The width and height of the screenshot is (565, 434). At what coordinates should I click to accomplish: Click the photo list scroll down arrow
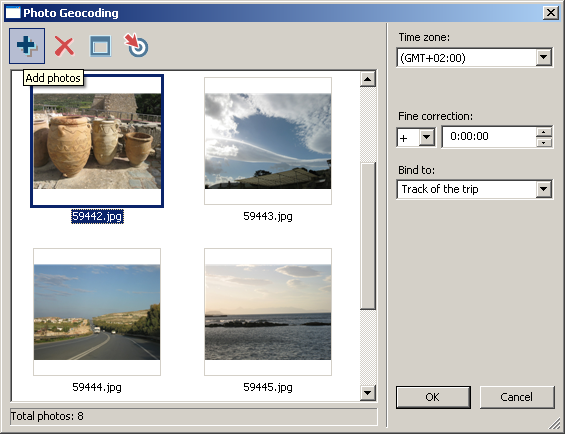[x=368, y=393]
